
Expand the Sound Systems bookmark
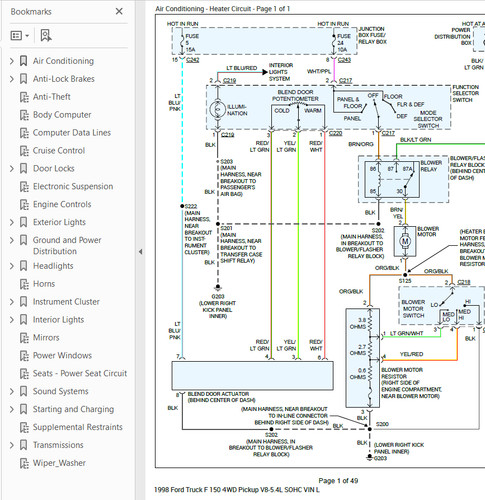click(x=12, y=391)
